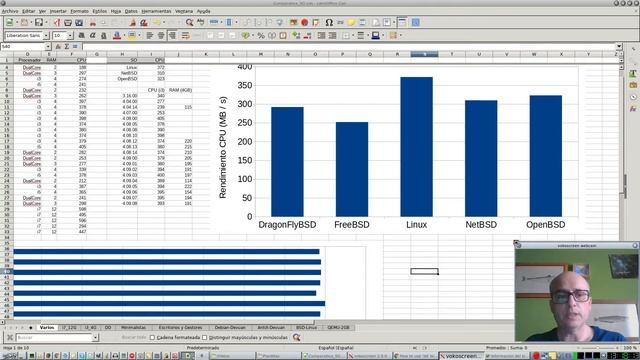Click the Function Wizard icon

point(58,47)
